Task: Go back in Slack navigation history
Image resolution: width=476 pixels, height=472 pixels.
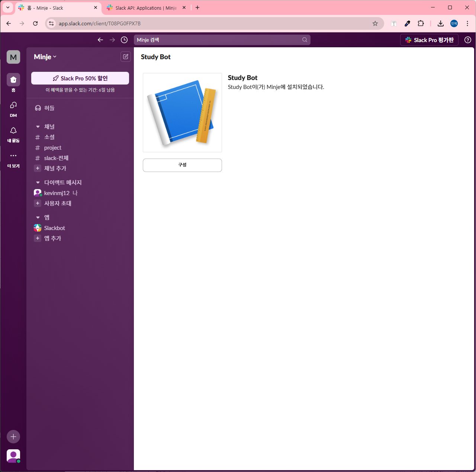Action: point(100,40)
